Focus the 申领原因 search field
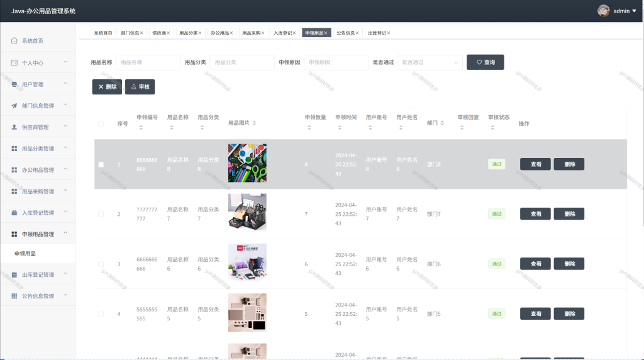This screenshot has height=360, width=644. click(336, 62)
